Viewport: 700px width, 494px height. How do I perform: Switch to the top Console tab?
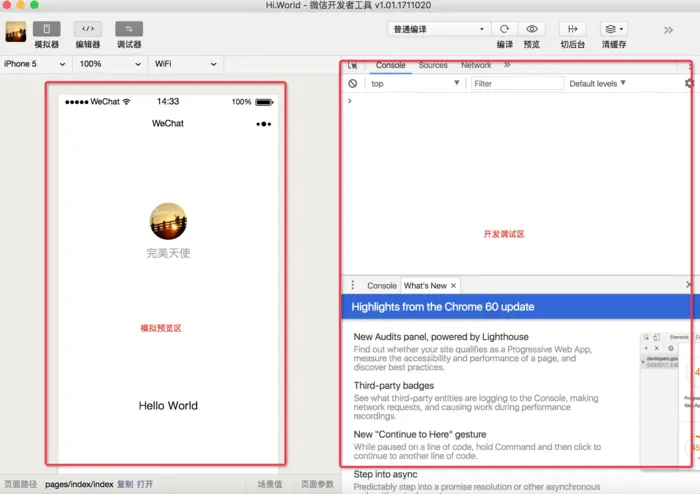click(x=390, y=65)
